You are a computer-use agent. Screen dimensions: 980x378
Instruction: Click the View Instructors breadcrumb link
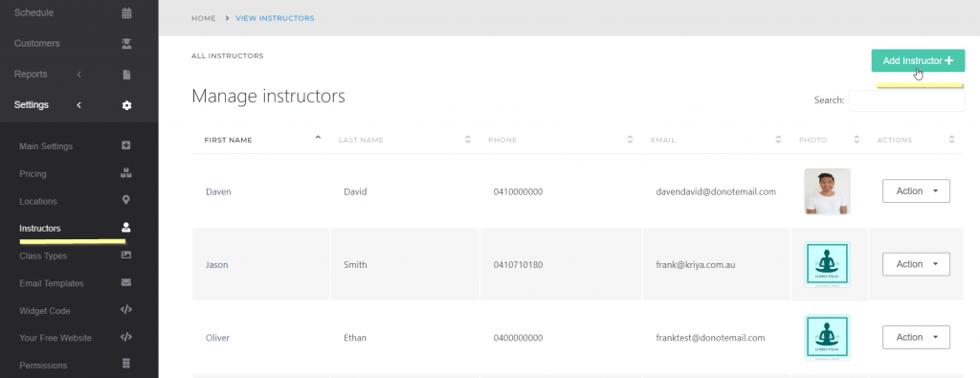(x=275, y=18)
